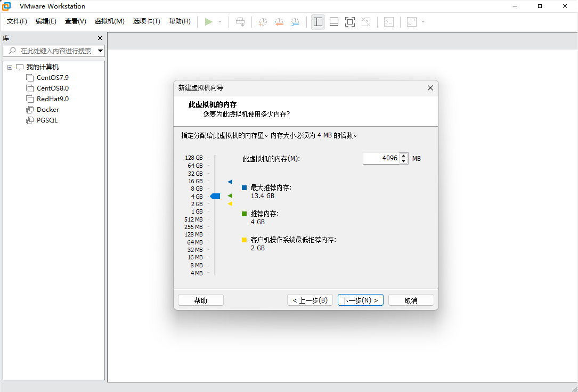578x392 pixels.
Task: Select the RedHat9.0 virtual machine
Action: click(x=53, y=99)
